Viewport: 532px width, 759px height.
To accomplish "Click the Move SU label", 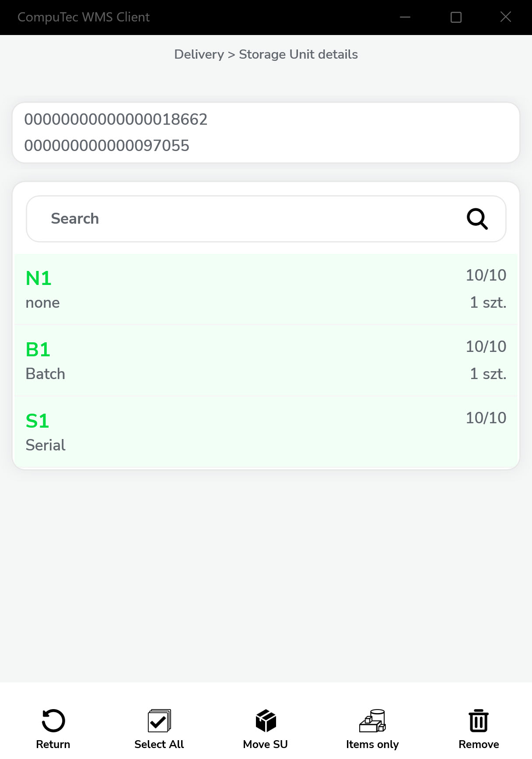I will click(266, 744).
